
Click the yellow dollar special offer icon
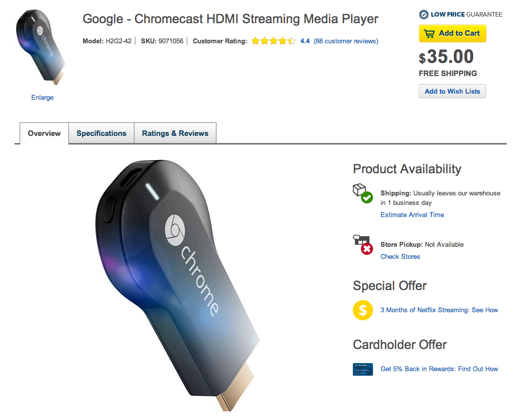click(363, 310)
